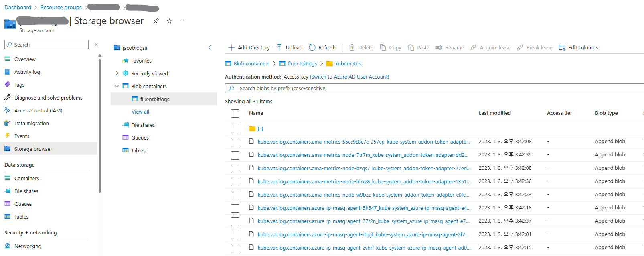Open Networking under Security + networking
The image size is (644, 256).
(28, 246)
